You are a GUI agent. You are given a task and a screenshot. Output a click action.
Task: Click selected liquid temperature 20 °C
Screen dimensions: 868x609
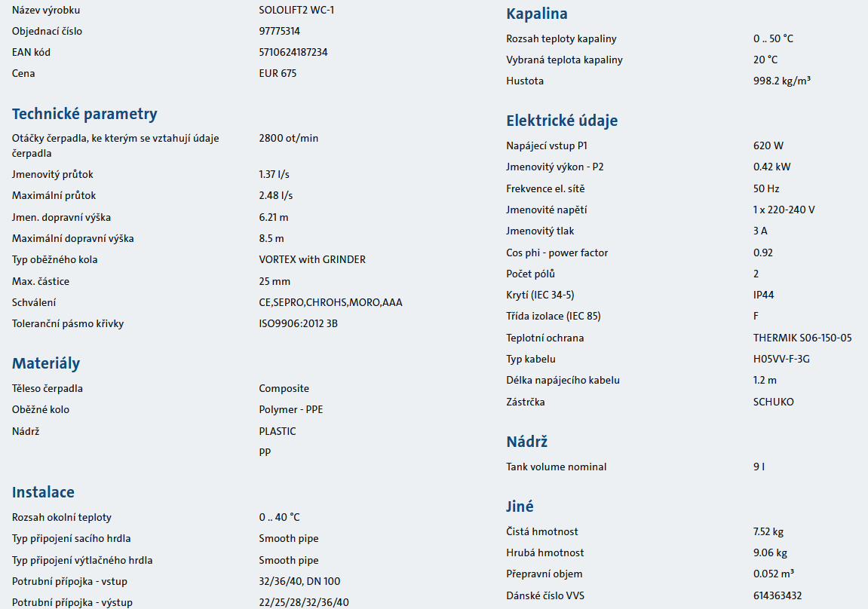point(765,60)
